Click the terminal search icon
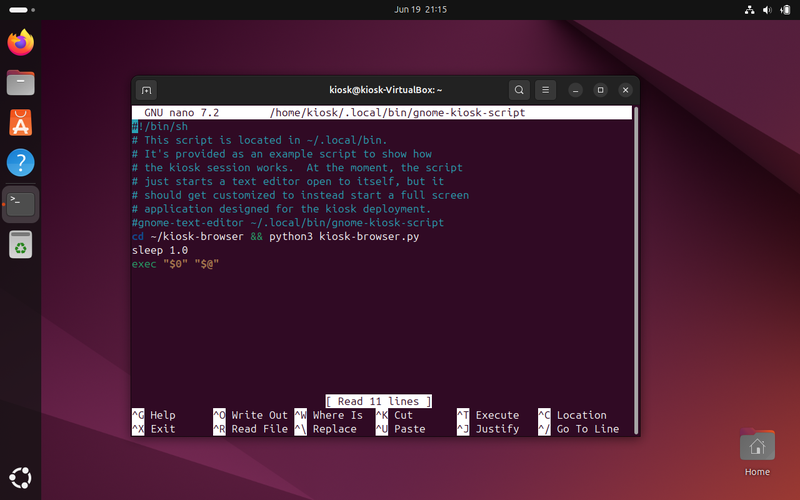 pos(518,89)
